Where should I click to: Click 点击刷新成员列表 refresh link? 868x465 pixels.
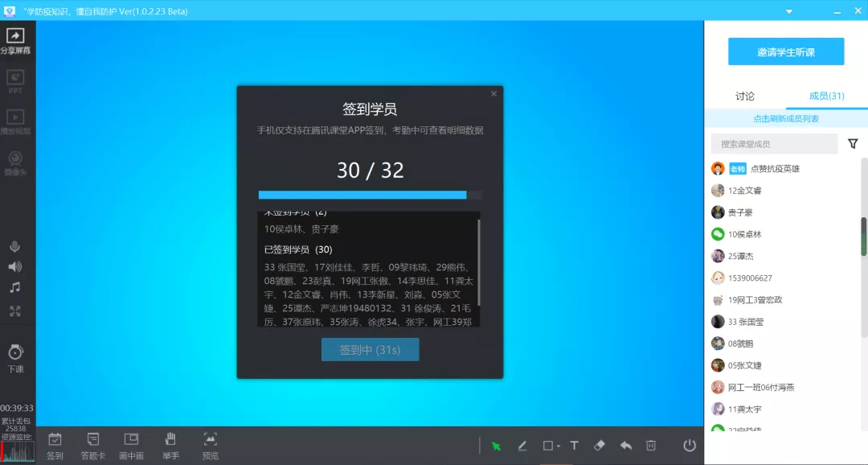pos(786,118)
